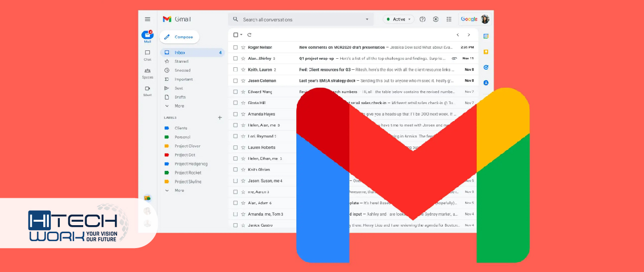Star the Janice Castro email

point(243,225)
